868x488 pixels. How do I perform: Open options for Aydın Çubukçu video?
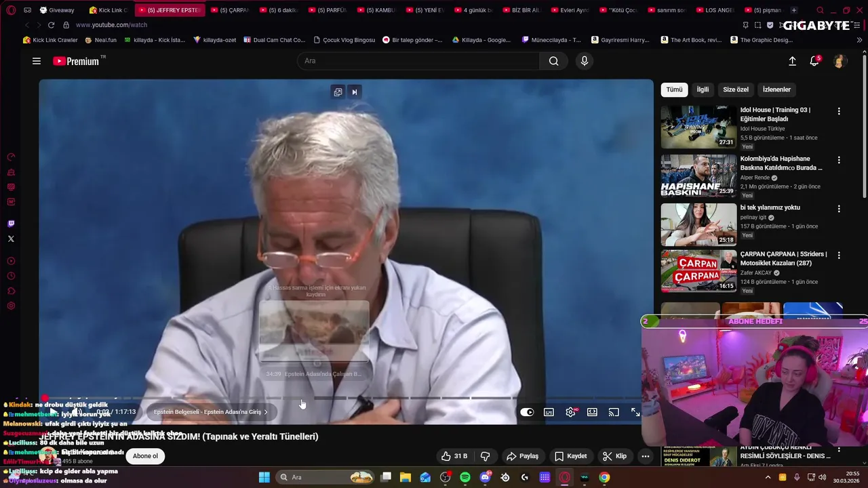pos(839,449)
